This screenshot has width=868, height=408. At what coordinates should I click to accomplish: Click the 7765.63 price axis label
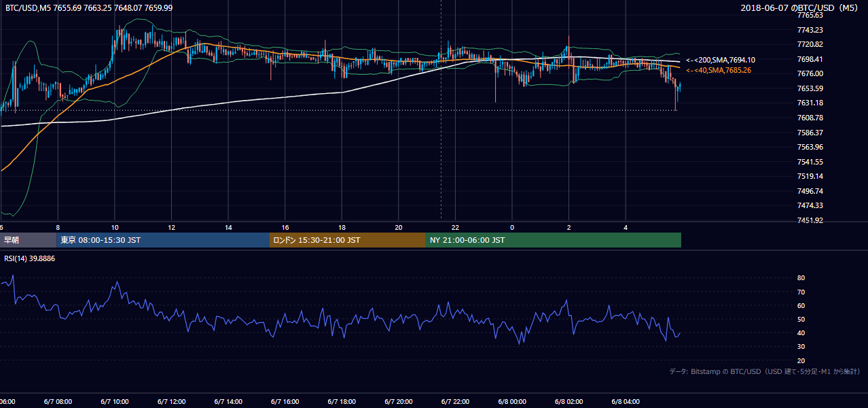pyautogui.click(x=810, y=15)
